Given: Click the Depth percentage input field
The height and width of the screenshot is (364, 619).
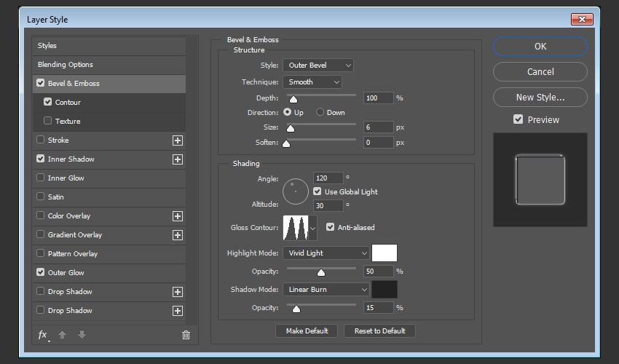Looking at the screenshot, I should pos(378,98).
